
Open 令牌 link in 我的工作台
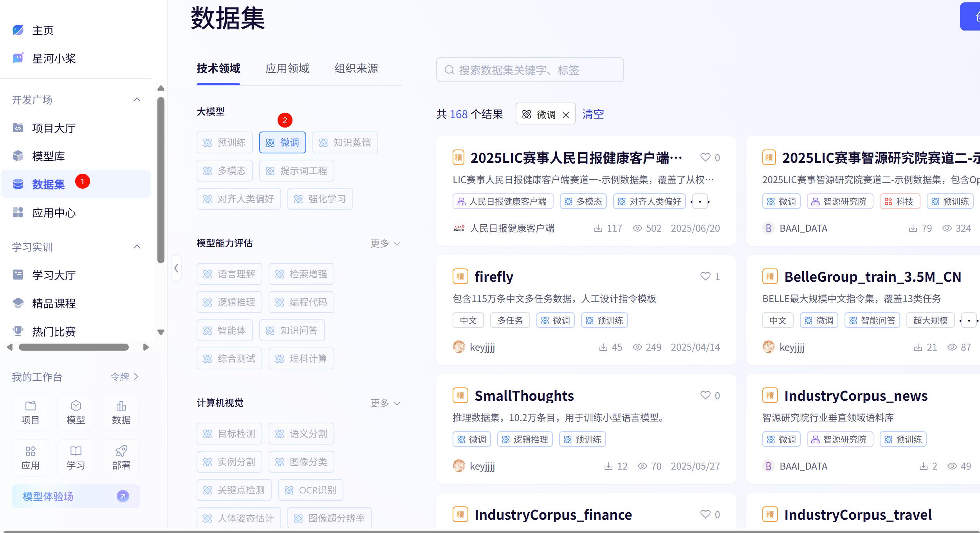pos(125,377)
